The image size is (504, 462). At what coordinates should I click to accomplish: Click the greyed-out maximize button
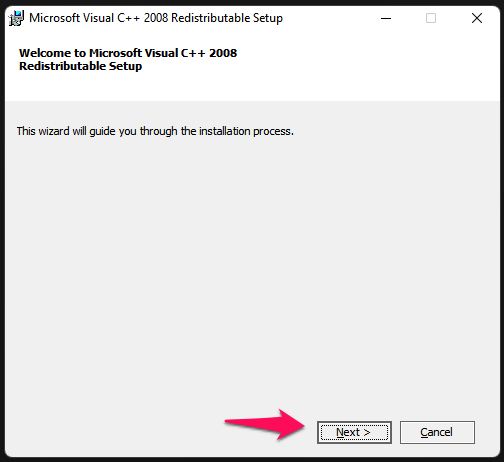(x=431, y=18)
